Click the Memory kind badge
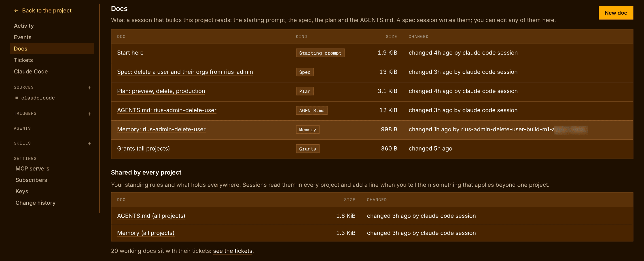644x261 pixels. tap(307, 130)
